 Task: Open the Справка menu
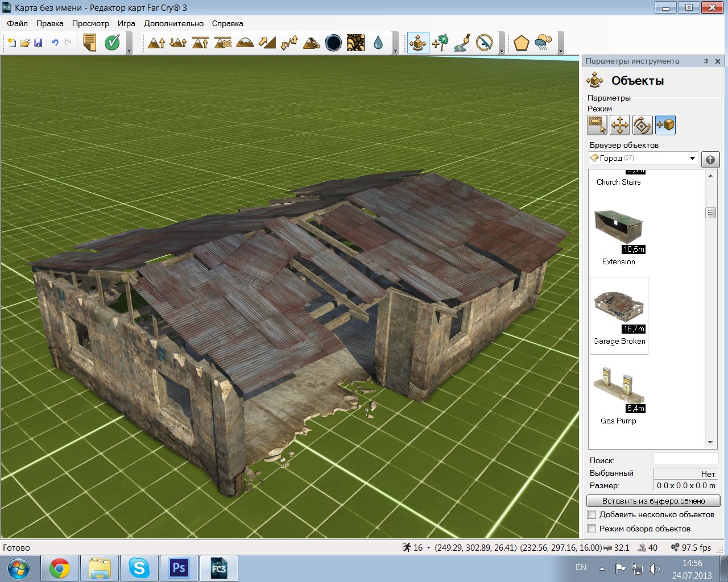pyautogui.click(x=227, y=23)
